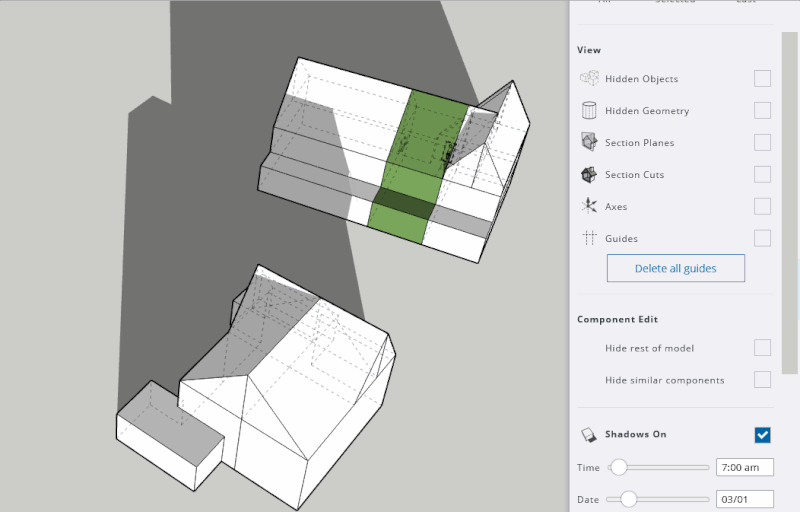Click the Hide similar components label
The image size is (800, 512).
[664, 380]
